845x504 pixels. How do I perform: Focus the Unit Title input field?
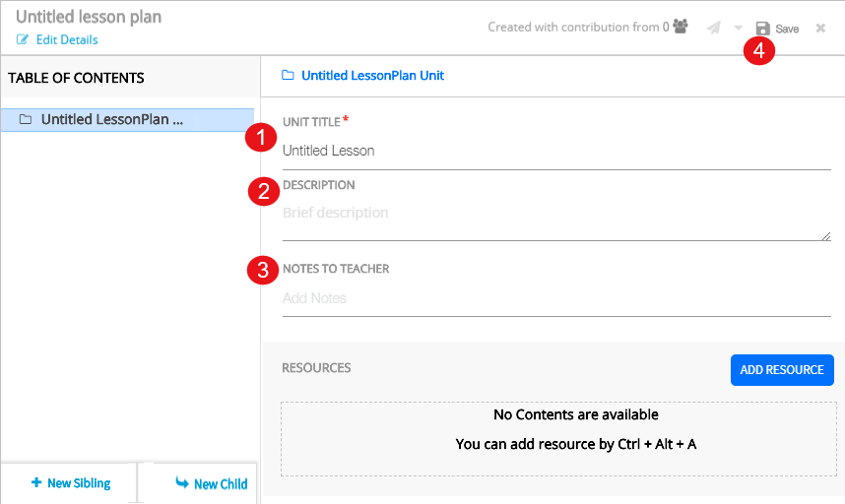pos(555,152)
